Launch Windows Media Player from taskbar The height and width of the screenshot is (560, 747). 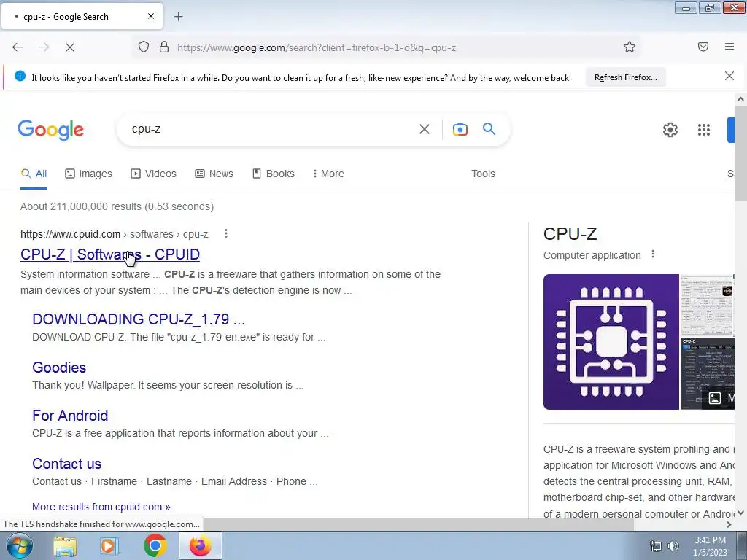(109, 545)
